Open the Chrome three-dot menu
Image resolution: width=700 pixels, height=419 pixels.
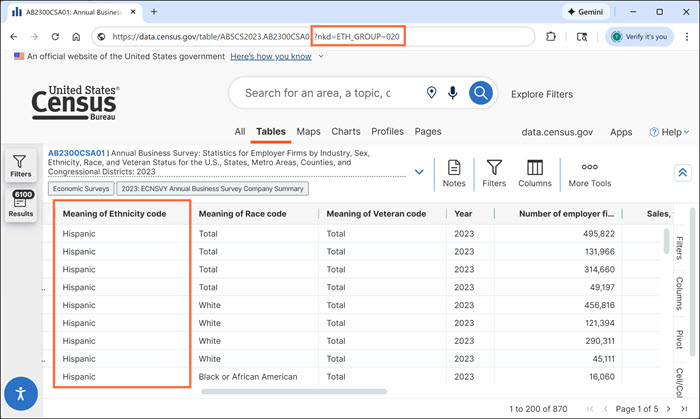(687, 37)
